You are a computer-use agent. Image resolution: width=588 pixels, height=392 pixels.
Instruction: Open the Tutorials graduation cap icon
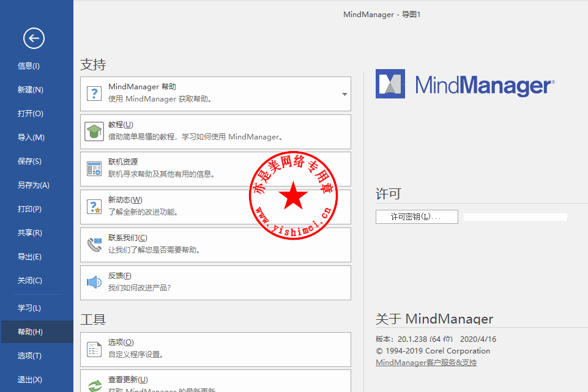coord(94,131)
